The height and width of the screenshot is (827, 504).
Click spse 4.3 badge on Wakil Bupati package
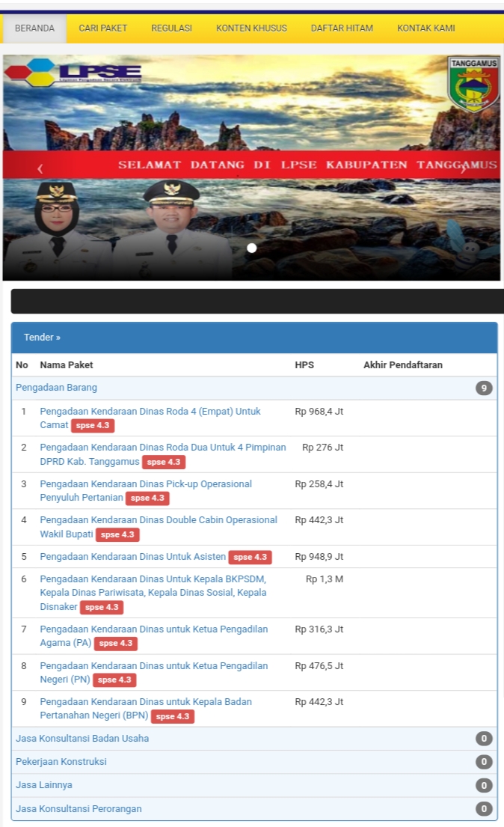(117, 534)
